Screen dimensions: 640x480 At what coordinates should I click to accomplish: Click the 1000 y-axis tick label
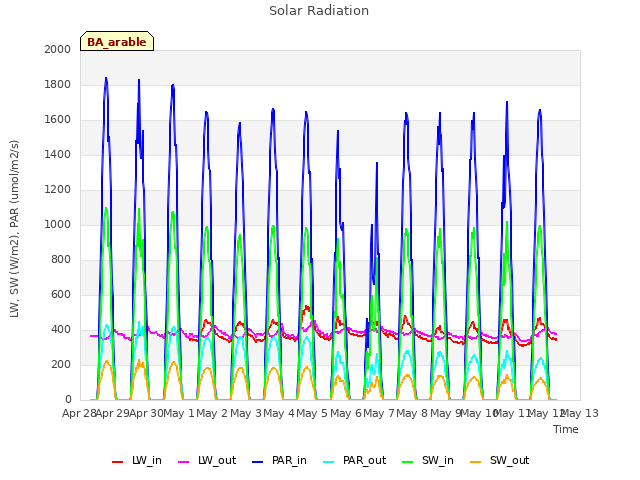coord(58,224)
